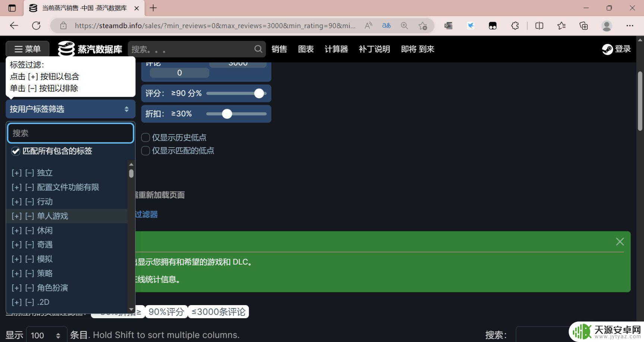The height and width of the screenshot is (342, 644).
Task: Enable 仅显示匹配的低点 checkbox
Action: click(146, 151)
